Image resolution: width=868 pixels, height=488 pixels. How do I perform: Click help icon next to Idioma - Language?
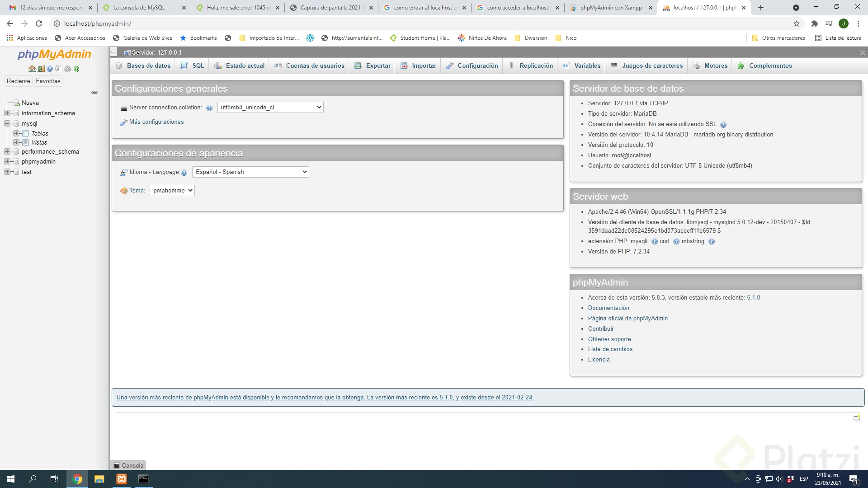[x=184, y=173]
